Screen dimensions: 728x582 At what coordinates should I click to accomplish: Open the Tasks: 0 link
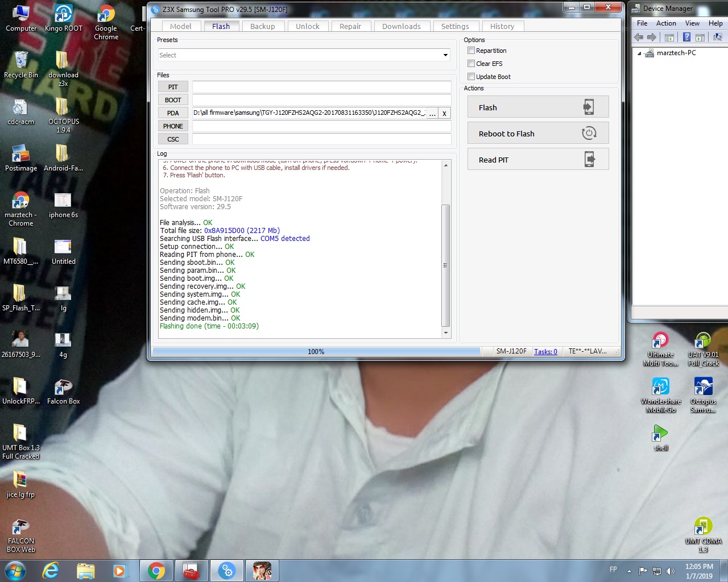[x=545, y=352]
